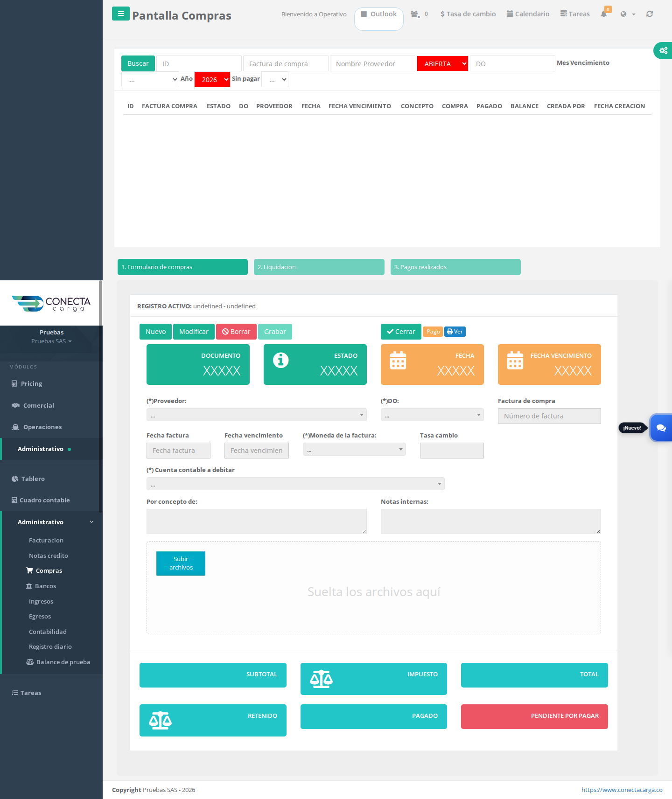Open Tablero via its pie chart icon
672x799 pixels.
(15, 479)
